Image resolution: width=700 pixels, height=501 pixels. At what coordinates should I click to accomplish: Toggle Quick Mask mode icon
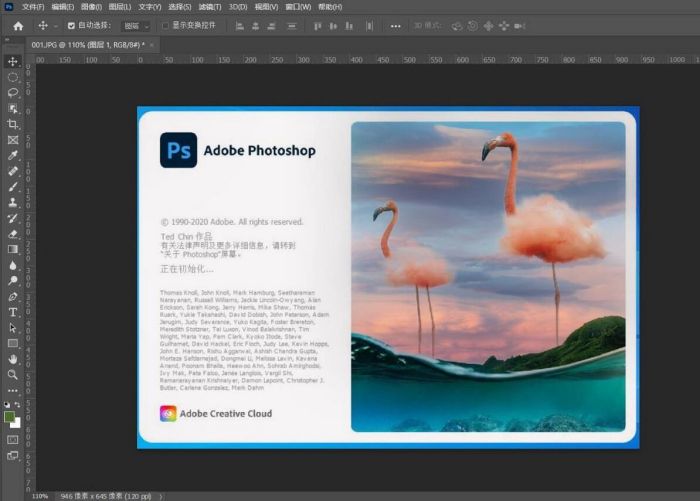tap(13, 439)
